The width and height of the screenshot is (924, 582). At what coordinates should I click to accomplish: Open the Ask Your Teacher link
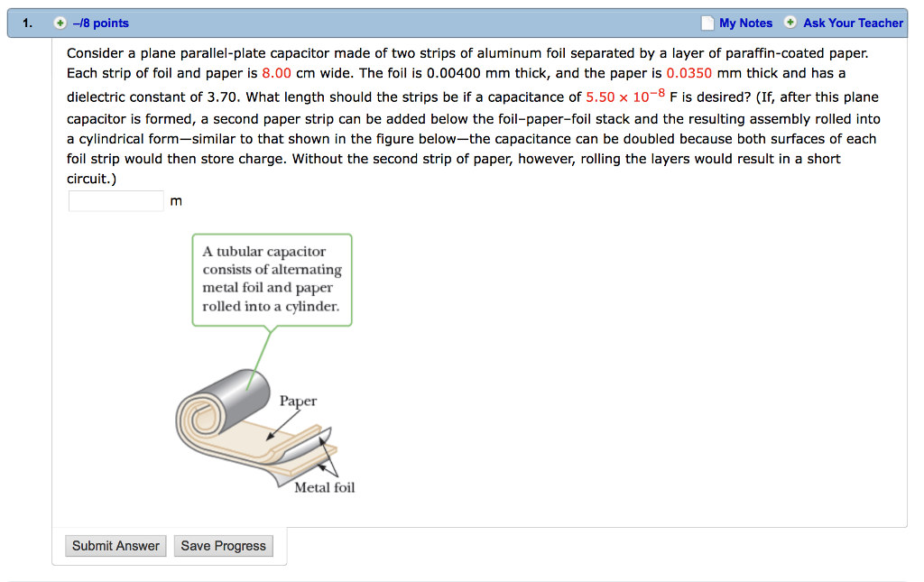(853, 23)
